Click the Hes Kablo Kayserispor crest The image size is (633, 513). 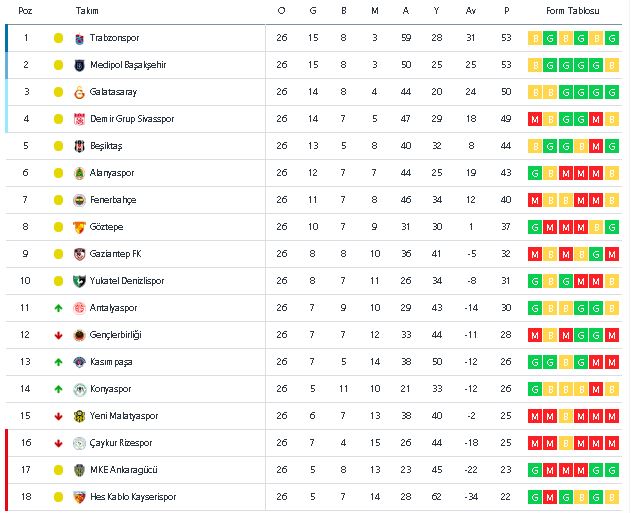tap(80, 497)
